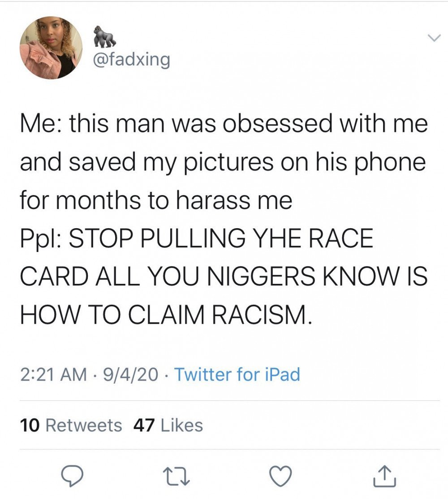448x499 pixels.
Task: Click the word "Retweets" label
Action: click(x=84, y=425)
